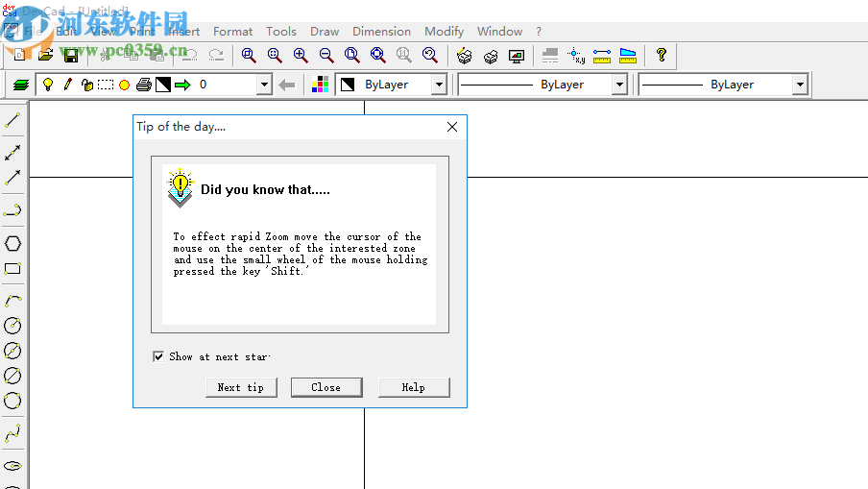Click the Help button in dialog

click(414, 388)
